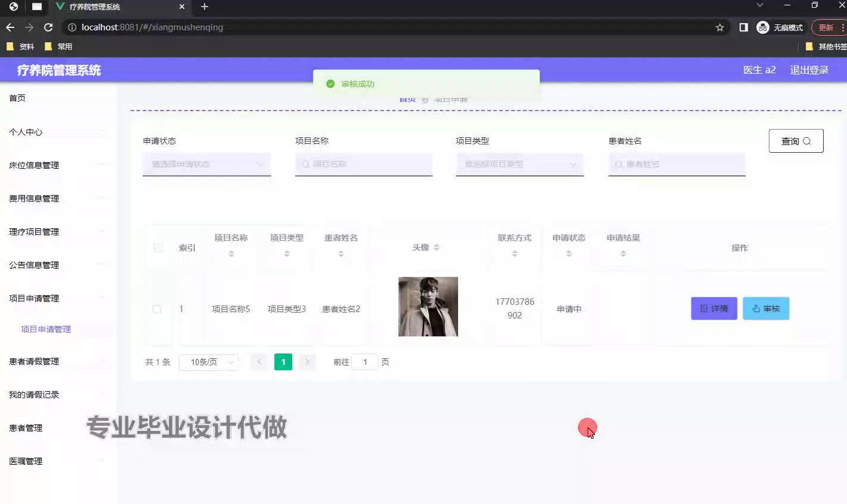847x504 pixels.
Task: Click the browser reload page icon
Action: [x=49, y=27]
